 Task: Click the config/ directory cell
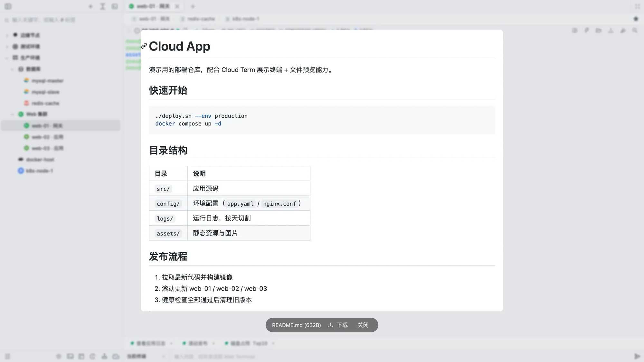(168, 204)
